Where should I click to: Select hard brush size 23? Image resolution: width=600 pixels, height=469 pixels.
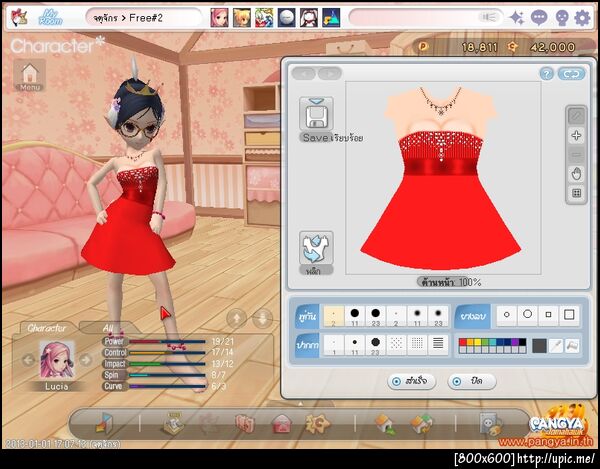pyautogui.click(x=375, y=316)
